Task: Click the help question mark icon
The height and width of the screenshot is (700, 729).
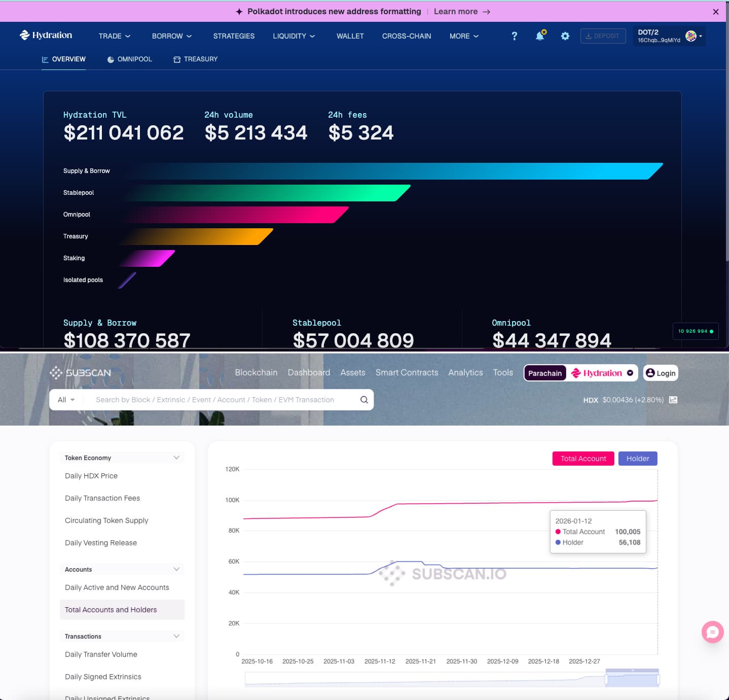Action: 514,36
